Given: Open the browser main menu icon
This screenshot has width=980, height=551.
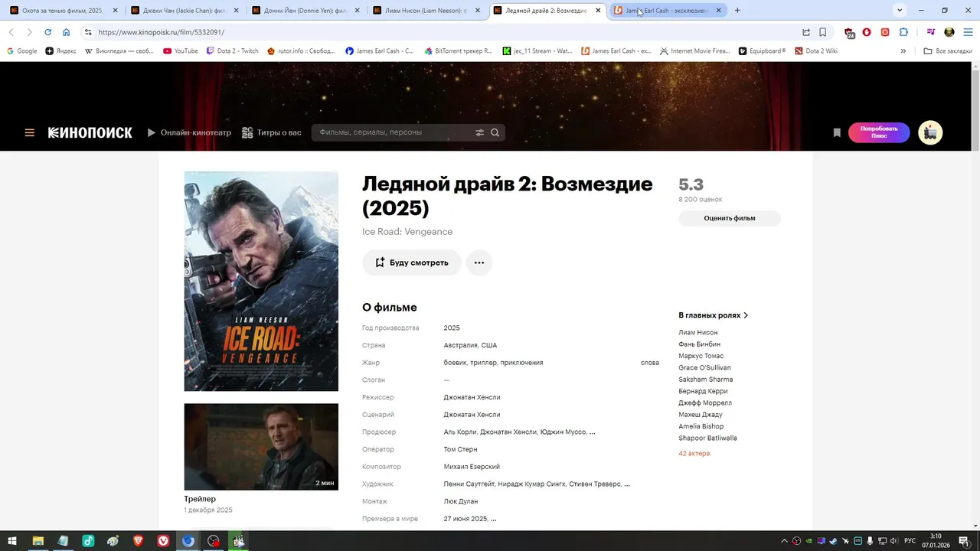Looking at the screenshot, I should tap(968, 32).
